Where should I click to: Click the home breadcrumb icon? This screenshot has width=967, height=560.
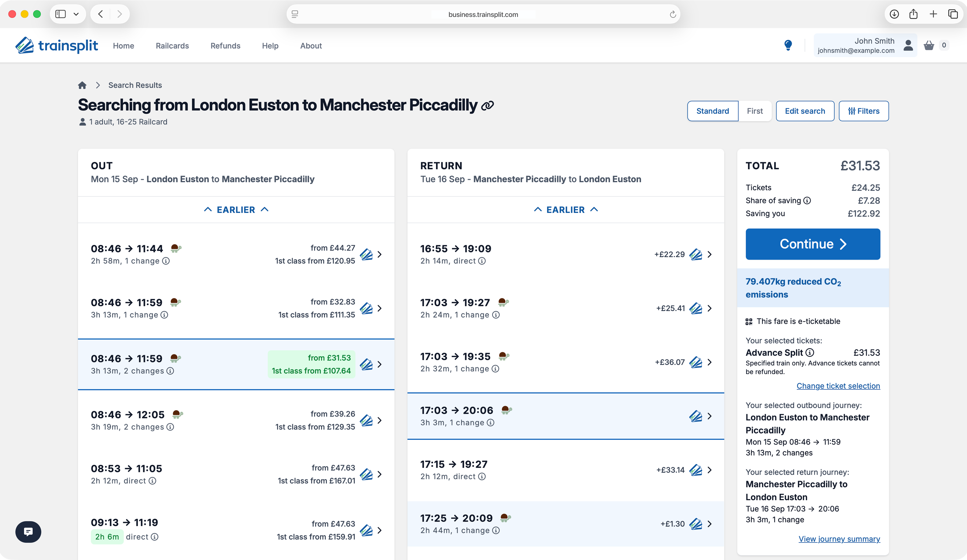82,85
